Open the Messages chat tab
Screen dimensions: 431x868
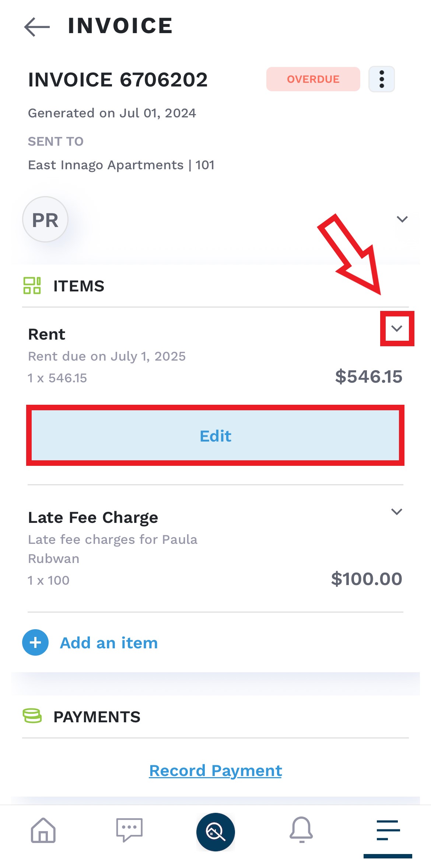[x=129, y=830]
